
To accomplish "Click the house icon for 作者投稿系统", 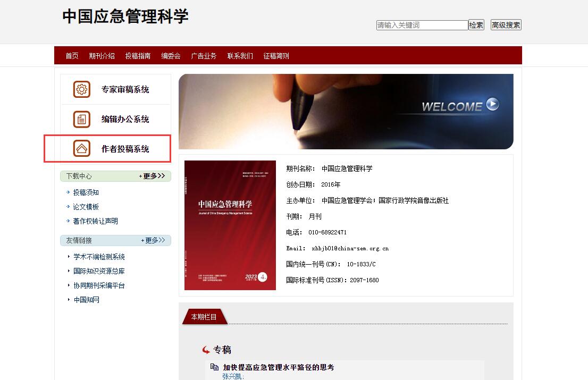I will (x=82, y=149).
